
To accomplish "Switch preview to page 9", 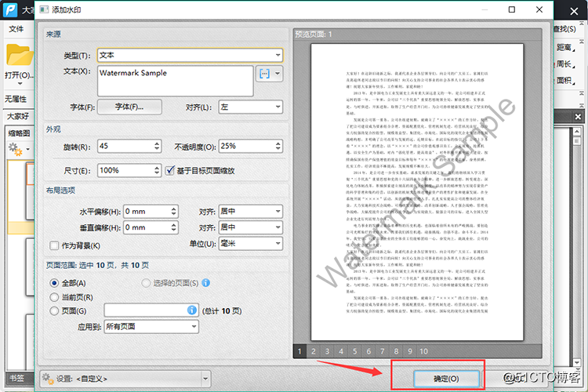I will point(410,351).
